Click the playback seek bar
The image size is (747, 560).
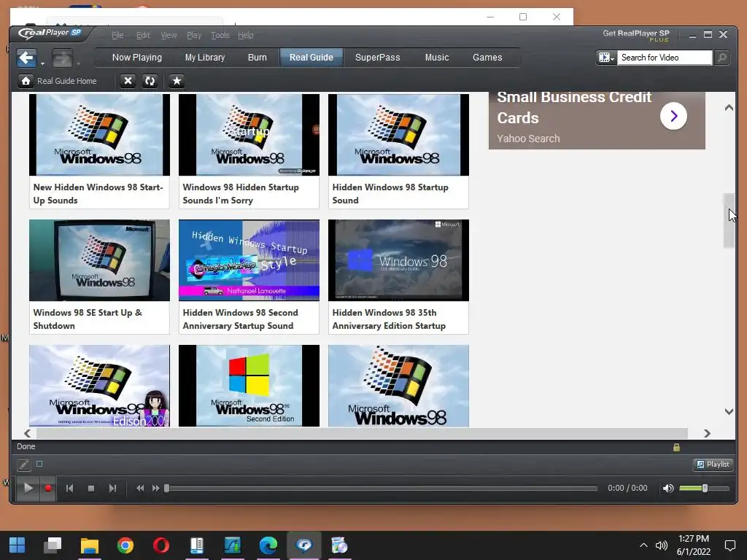pyautogui.click(x=381, y=488)
